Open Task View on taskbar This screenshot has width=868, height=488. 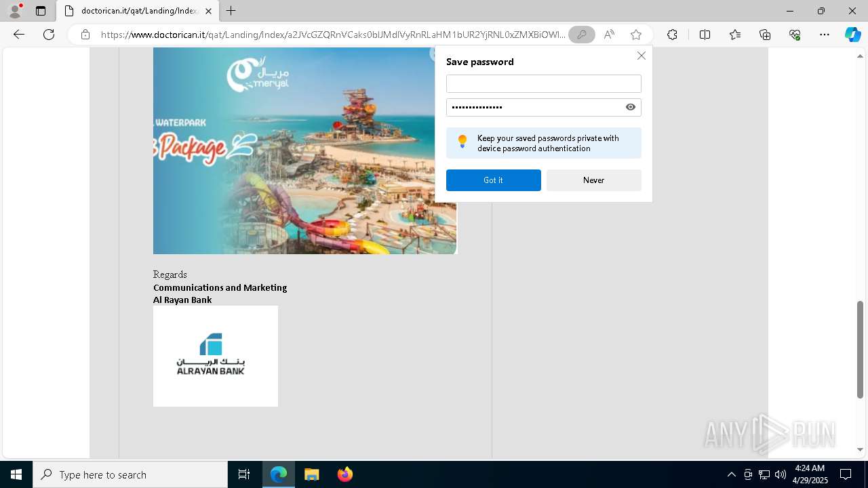click(244, 474)
